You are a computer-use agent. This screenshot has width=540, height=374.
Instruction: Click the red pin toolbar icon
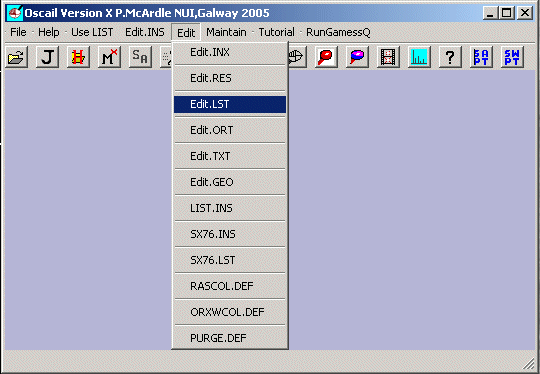pyautogui.click(x=326, y=57)
